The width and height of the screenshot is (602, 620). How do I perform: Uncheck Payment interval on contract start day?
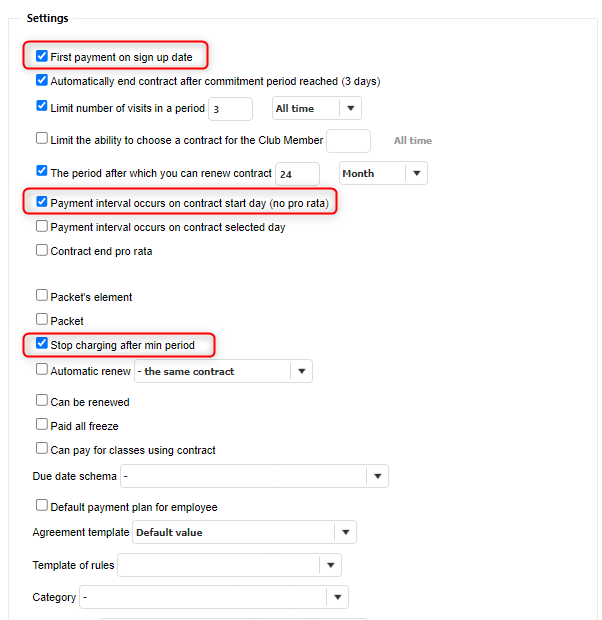(x=42, y=202)
